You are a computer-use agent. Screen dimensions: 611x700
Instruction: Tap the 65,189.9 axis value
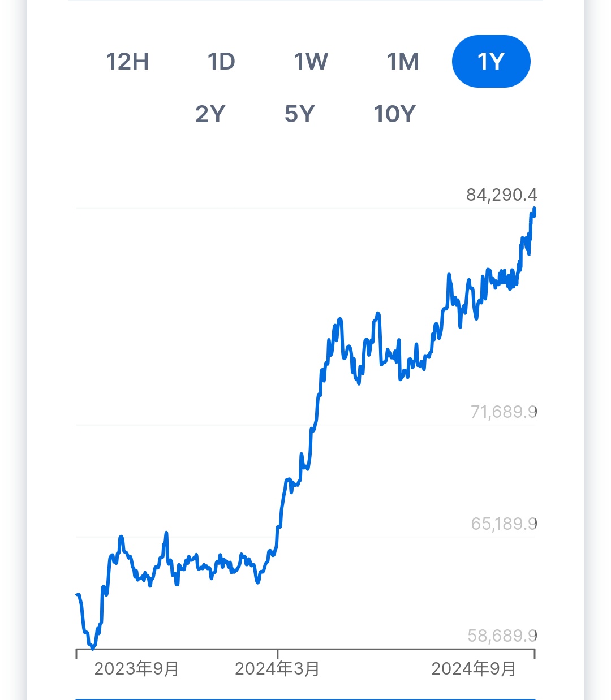[504, 524]
